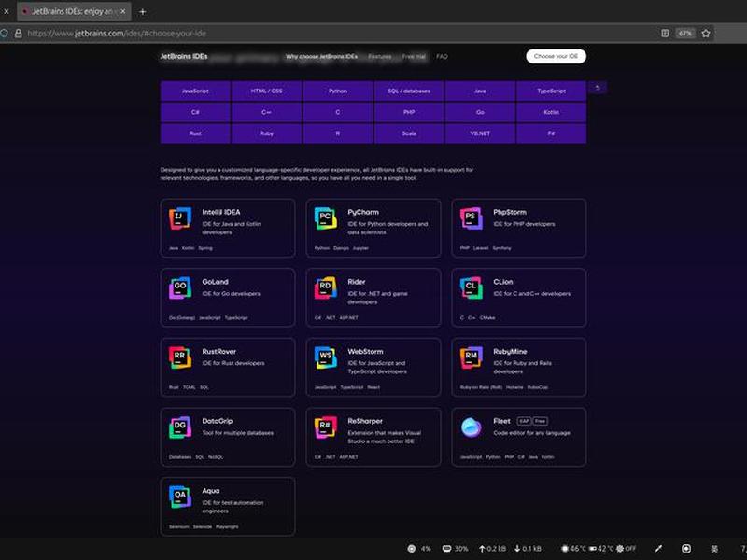Viewport: 747px width, 560px height.
Task: Click the Django tag in PyCharm card
Action: tap(341, 248)
